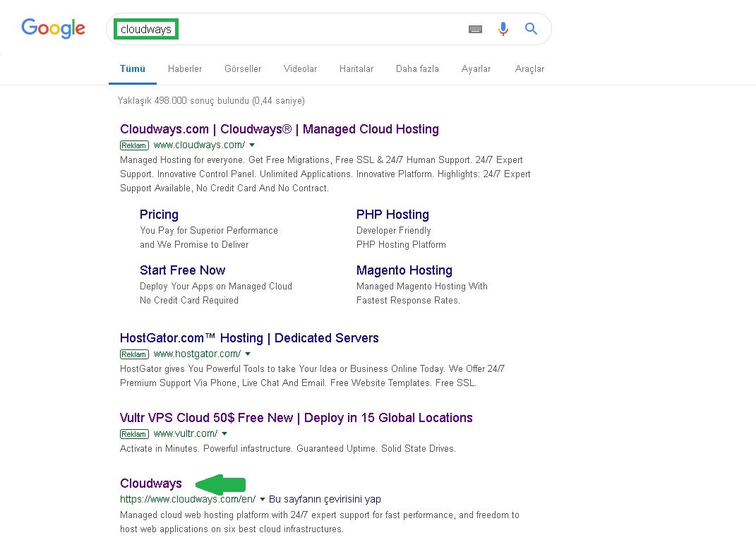
Task: Expand the arrow beside www.vultr.com/
Action: [x=224, y=434]
